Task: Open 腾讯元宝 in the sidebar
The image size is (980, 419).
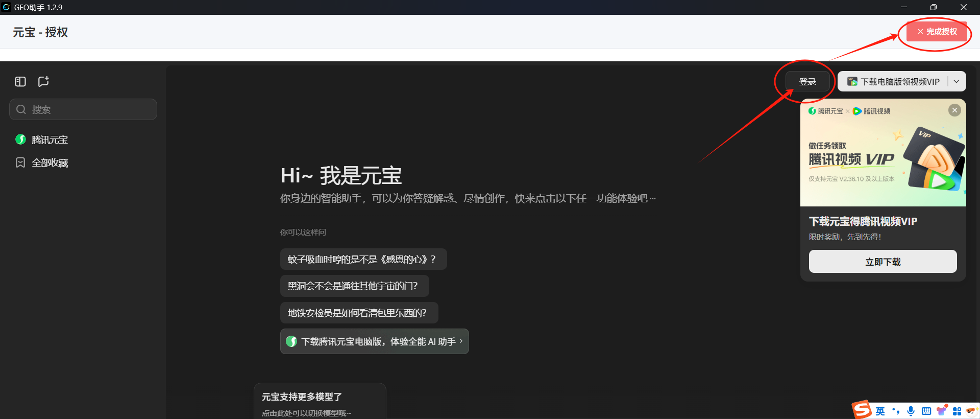Action: tap(50, 139)
